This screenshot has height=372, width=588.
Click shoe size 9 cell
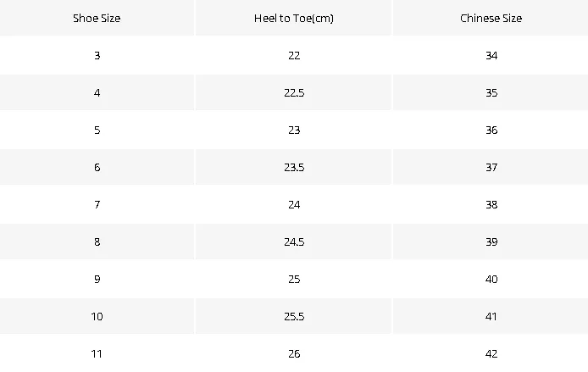(97, 280)
